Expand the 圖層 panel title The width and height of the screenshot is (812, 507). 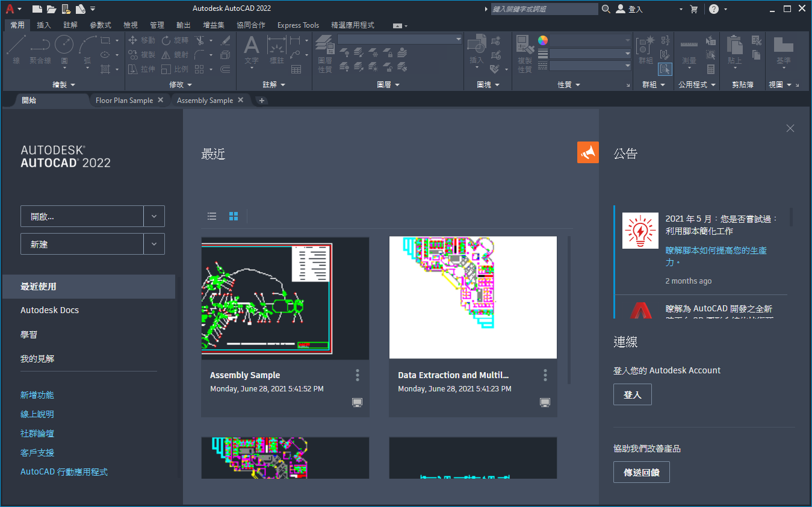(388, 85)
